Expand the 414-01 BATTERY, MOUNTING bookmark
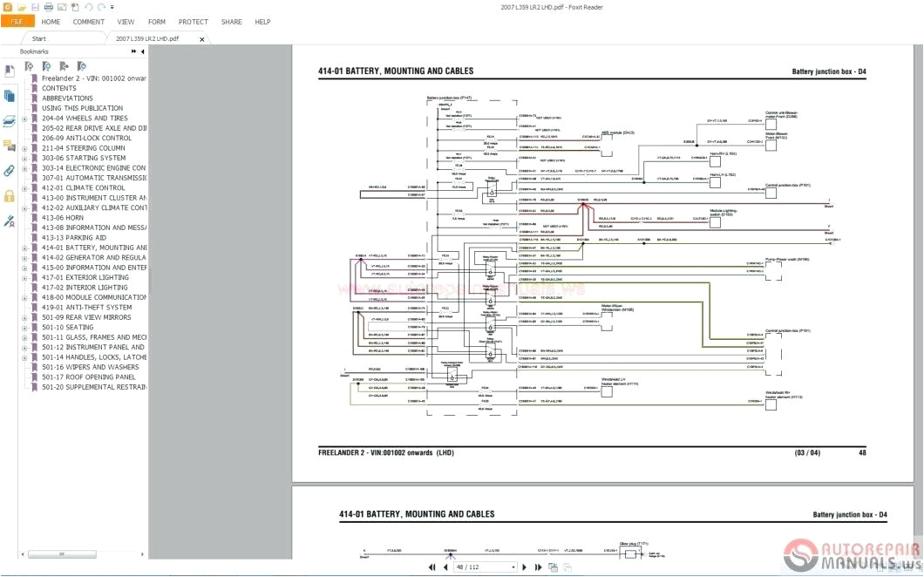The height and width of the screenshot is (577, 924). click(x=24, y=247)
